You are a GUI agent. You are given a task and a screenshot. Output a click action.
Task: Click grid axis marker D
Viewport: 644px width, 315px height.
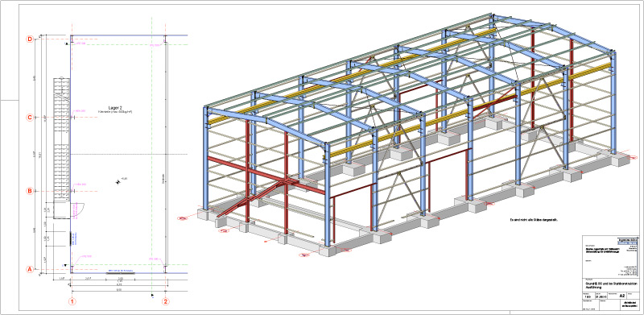pyautogui.click(x=30, y=39)
